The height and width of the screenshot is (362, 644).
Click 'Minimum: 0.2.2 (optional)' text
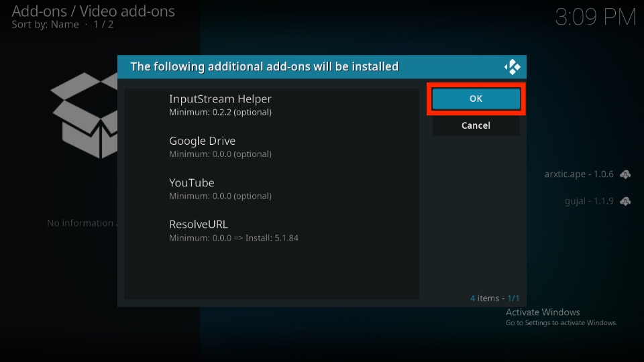(220, 112)
